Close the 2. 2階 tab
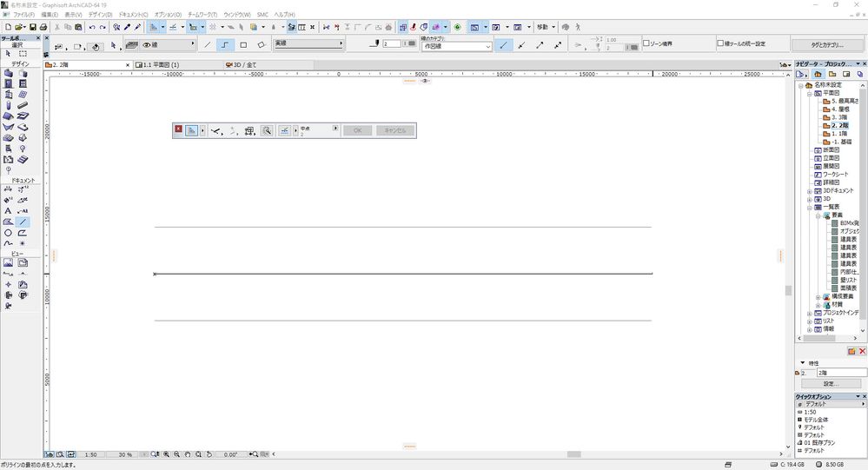Screen dimensions: 868x470 tap(128, 65)
